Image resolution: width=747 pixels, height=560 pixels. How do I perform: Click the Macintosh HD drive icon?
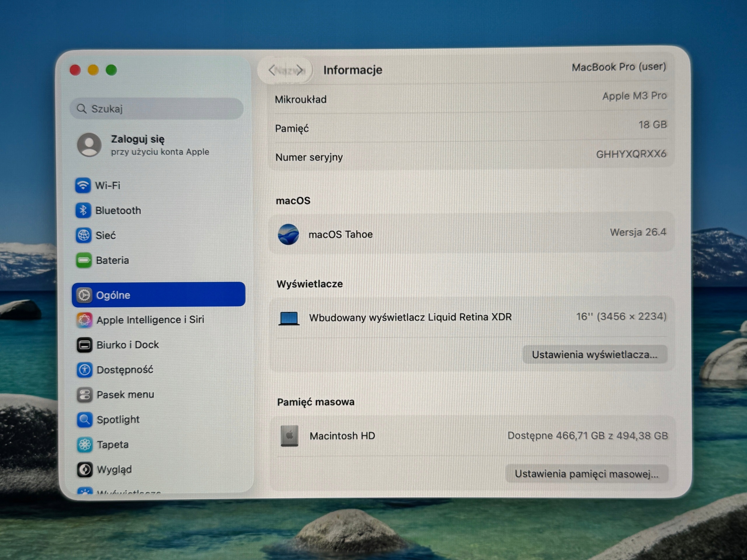[x=289, y=436]
